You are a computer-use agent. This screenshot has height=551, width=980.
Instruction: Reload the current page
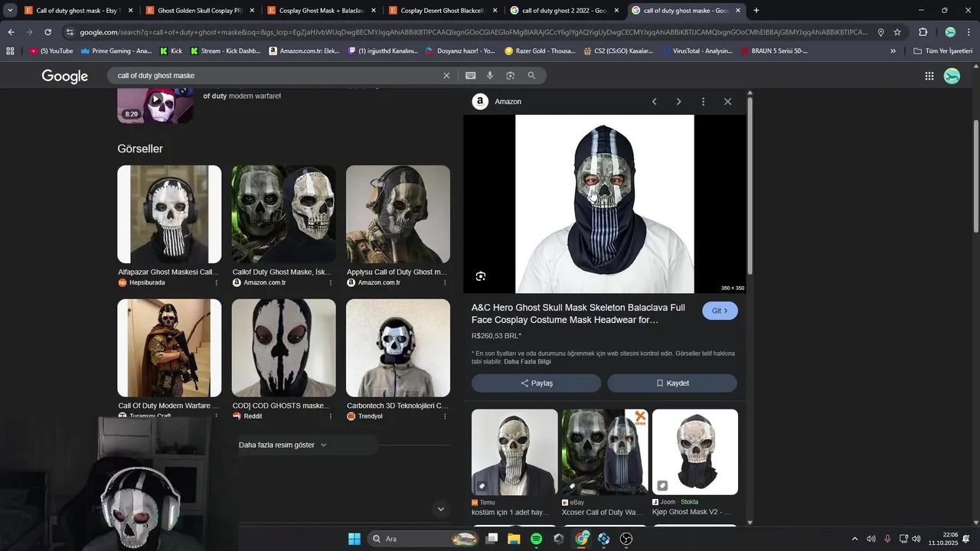47,32
